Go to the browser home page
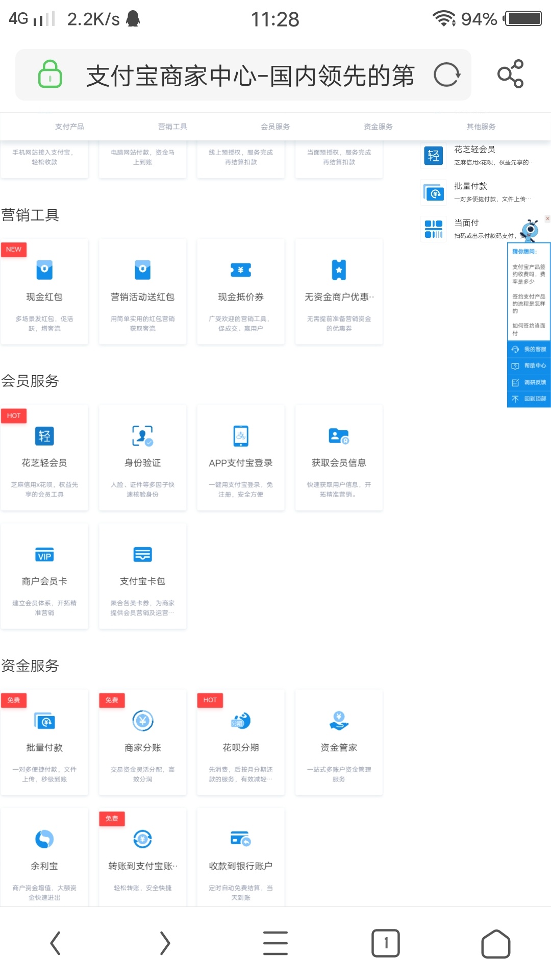This screenshot has width=551, height=980. click(x=496, y=943)
